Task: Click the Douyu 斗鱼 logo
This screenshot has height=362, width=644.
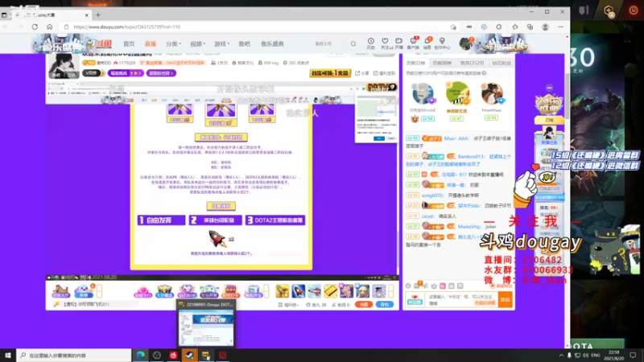Action: click(x=99, y=43)
